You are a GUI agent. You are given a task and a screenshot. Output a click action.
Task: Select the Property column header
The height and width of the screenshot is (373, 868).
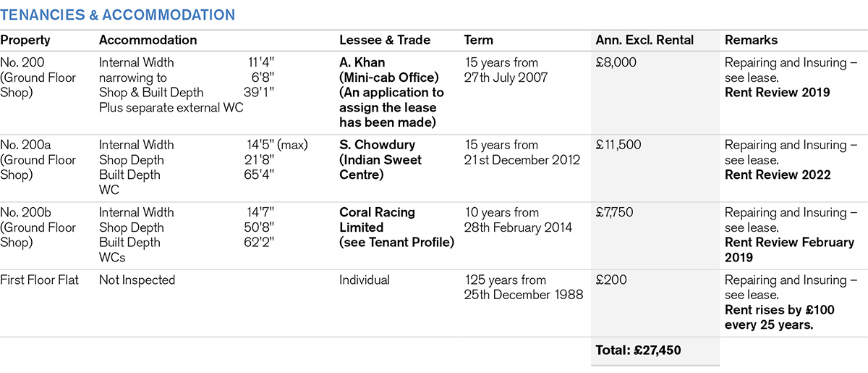pyautogui.click(x=25, y=41)
